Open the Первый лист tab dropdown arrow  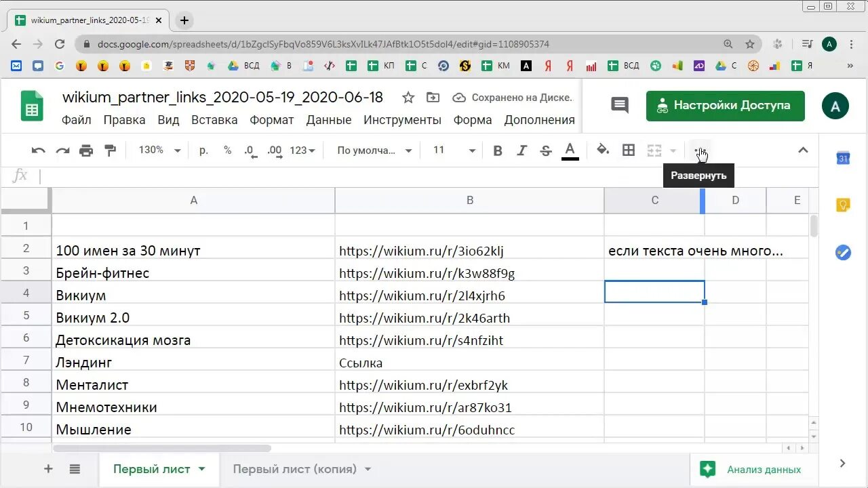point(201,469)
